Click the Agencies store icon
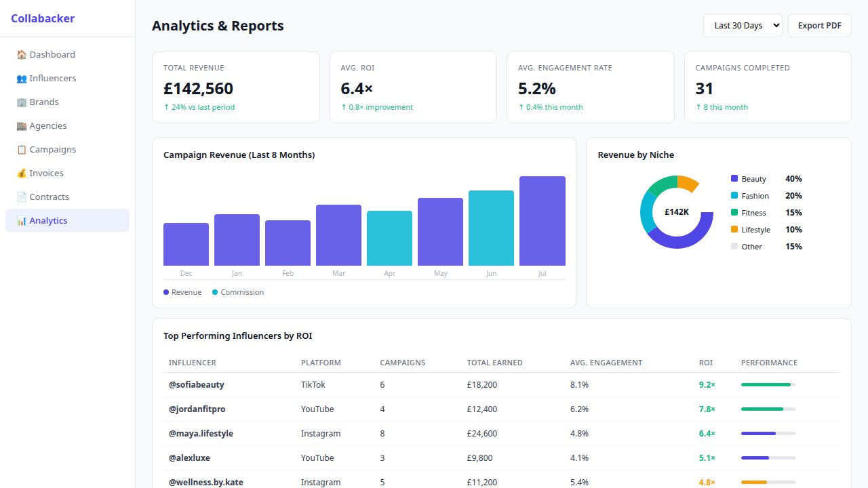Image resolution: width=868 pixels, height=488 pixels. 22,125
